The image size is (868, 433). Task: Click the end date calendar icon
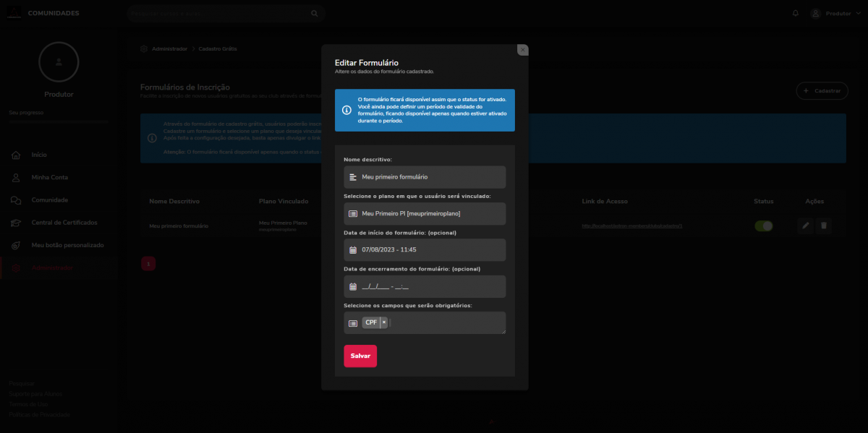353,287
